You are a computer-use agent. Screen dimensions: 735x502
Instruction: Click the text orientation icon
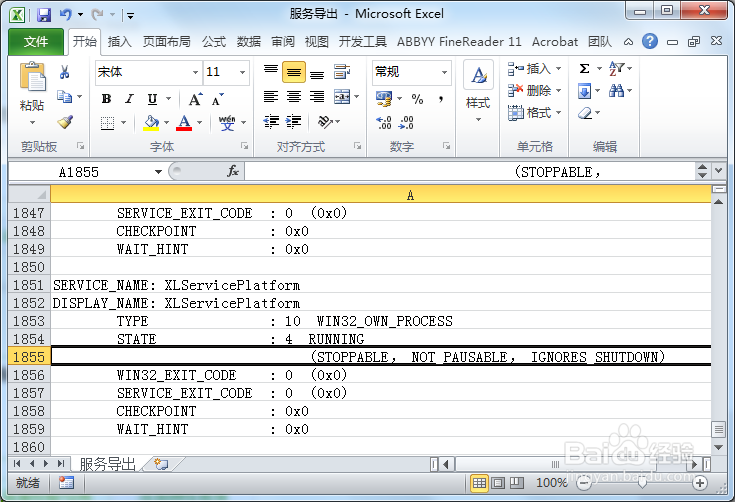click(325, 122)
